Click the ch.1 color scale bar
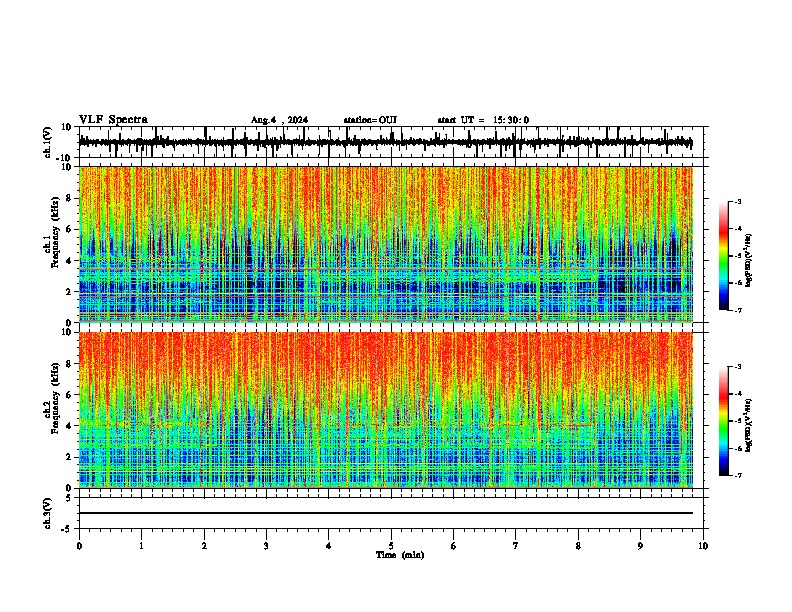This screenshot has width=792, height=612. 724,256
